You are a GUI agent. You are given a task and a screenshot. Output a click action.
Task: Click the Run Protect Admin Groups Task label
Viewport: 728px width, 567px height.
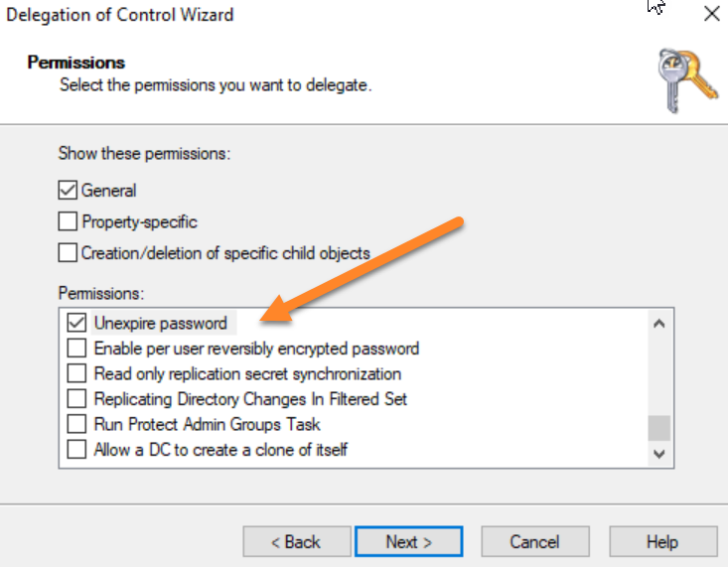(207, 424)
